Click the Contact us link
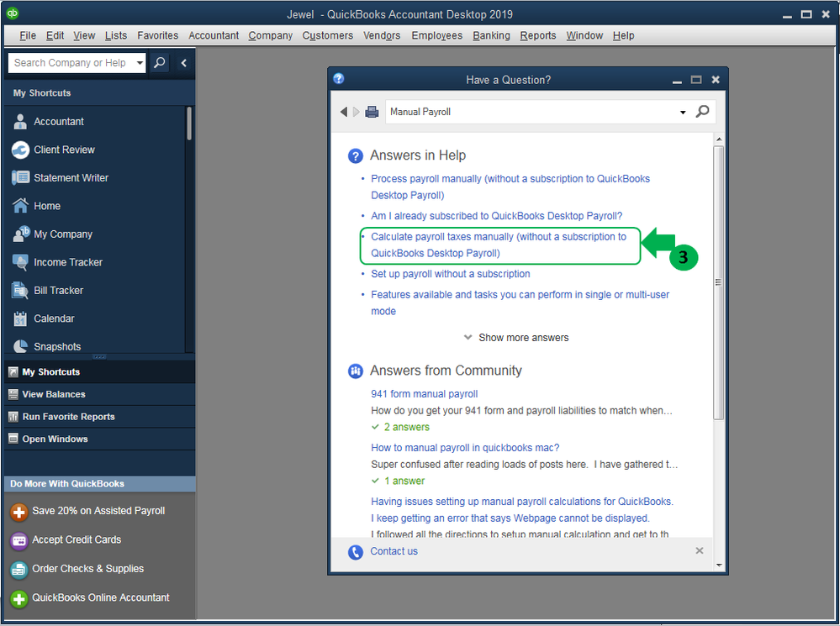This screenshot has height=626, width=840. coord(394,551)
